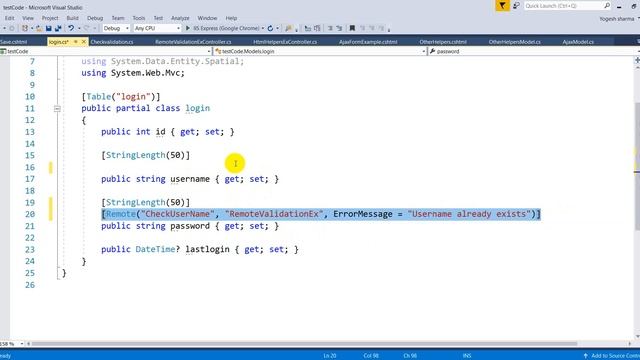Expand the IIS Express browser dropdown arrow
This screenshot has height=360, width=640.
point(262,28)
